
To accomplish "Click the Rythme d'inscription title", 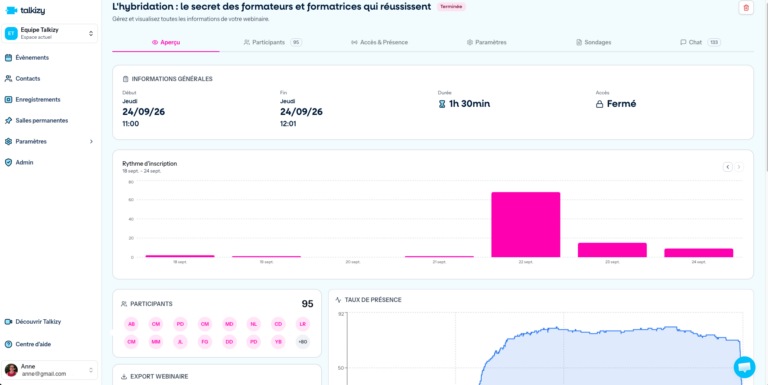I will point(150,164).
